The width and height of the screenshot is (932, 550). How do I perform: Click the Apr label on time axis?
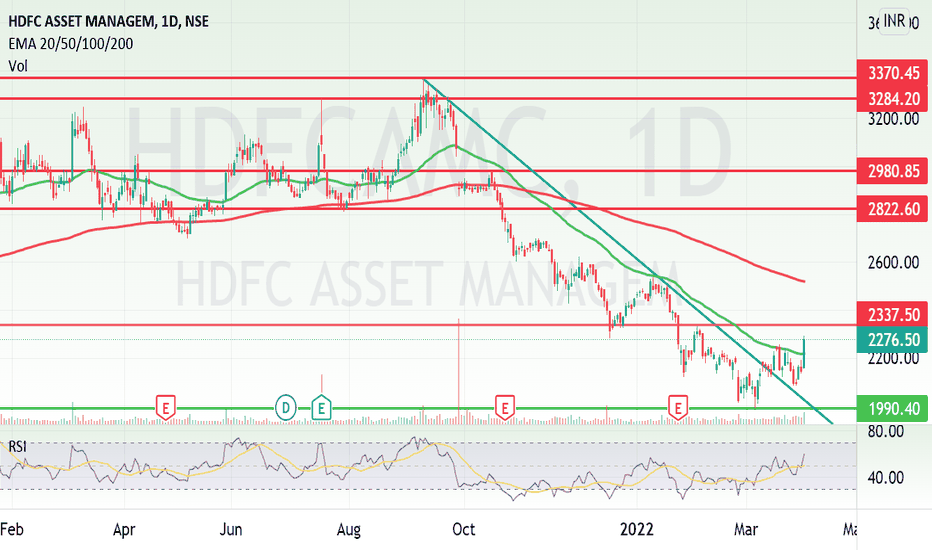124,529
